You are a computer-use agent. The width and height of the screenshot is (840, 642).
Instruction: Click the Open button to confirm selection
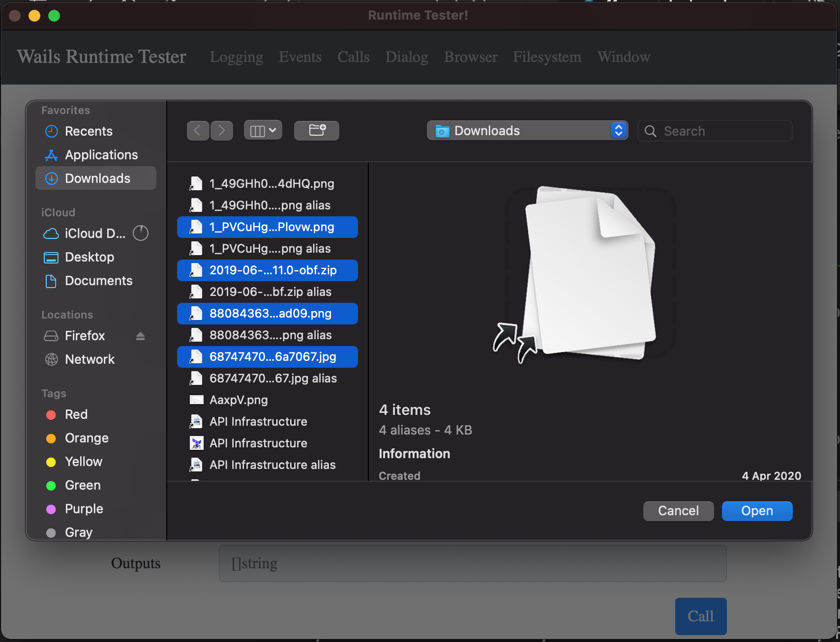pyautogui.click(x=756, y=511)
